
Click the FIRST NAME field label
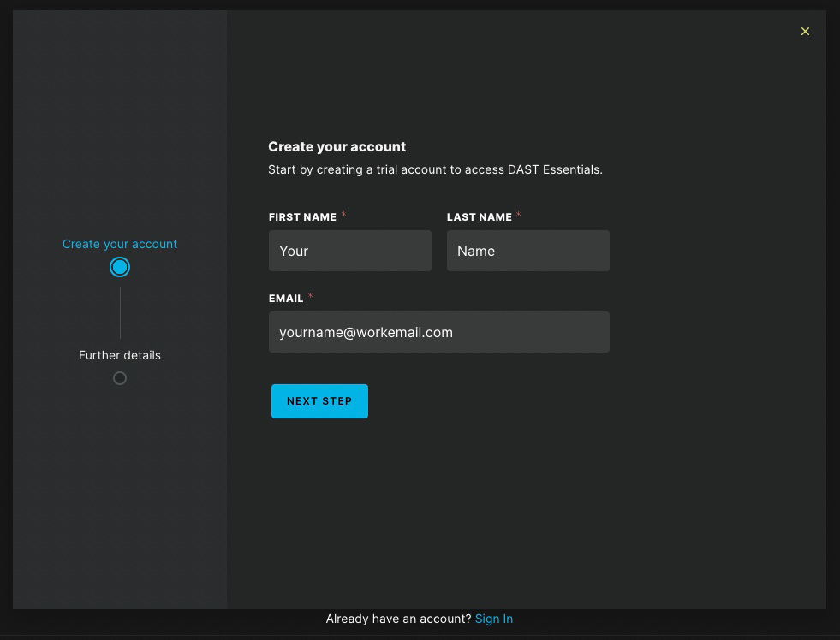click(302, 216)
